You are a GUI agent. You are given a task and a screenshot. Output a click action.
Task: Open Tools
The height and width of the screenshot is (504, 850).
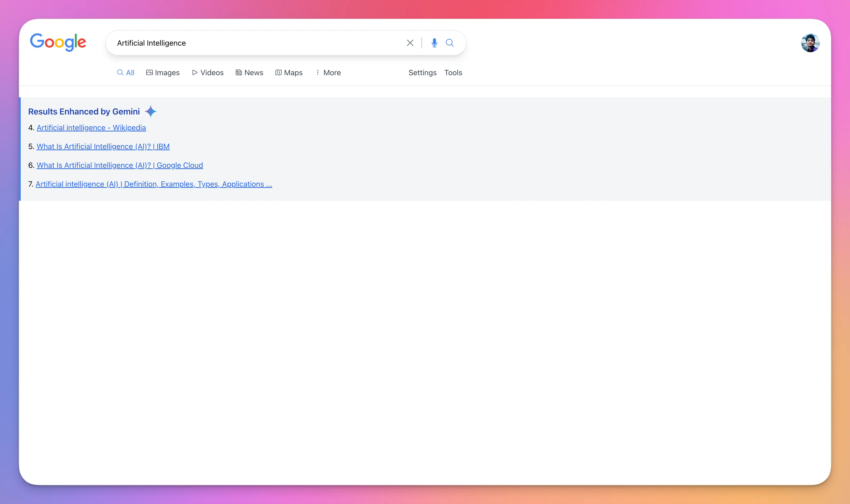pyautogui.click(x=453, y=73)
